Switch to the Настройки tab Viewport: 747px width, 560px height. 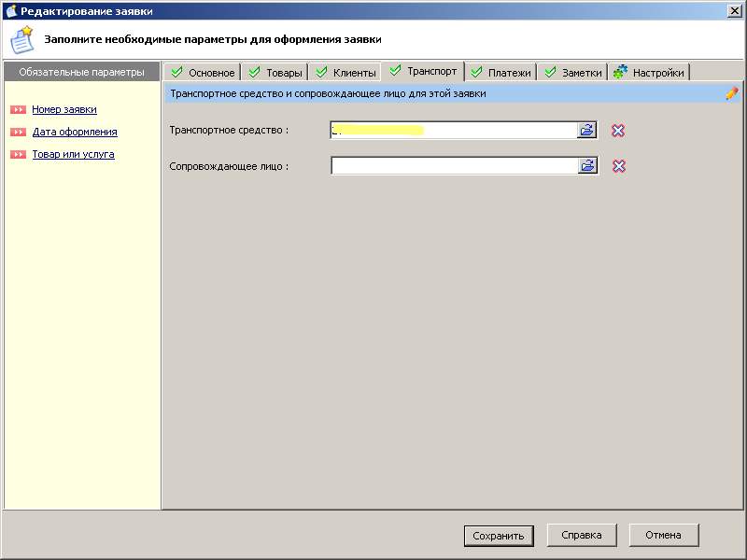[649, 73]
